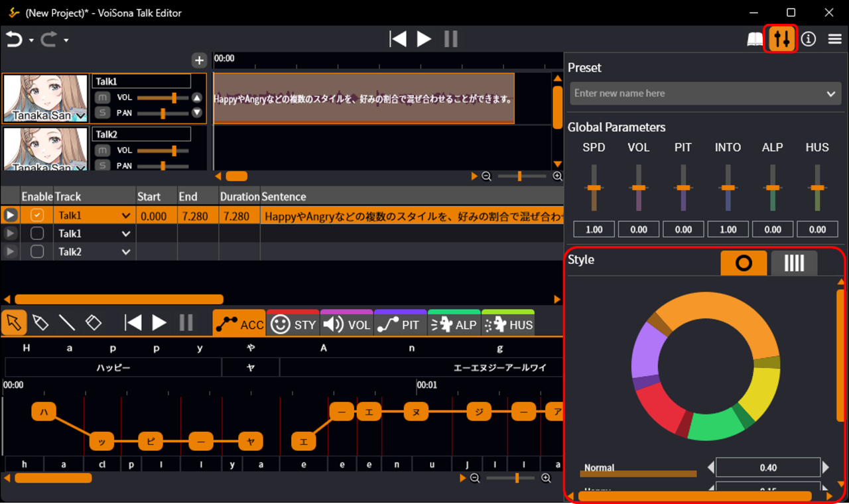Open the hamburger main menu
The width and height of the screenshot is (849, 504).
[x=834, y=39]
